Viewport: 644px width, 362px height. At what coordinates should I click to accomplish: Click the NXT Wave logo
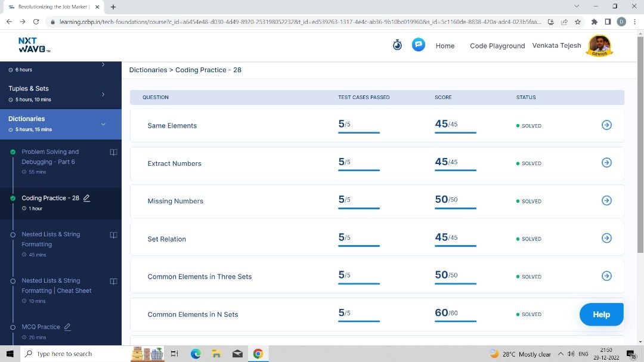pos(34,45)
